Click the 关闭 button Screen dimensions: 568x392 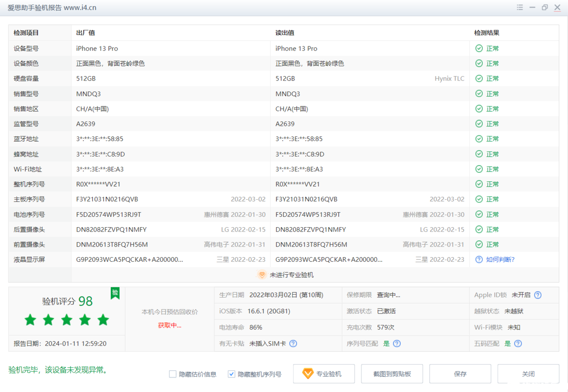pyautogui.click(x=528, y=374)
